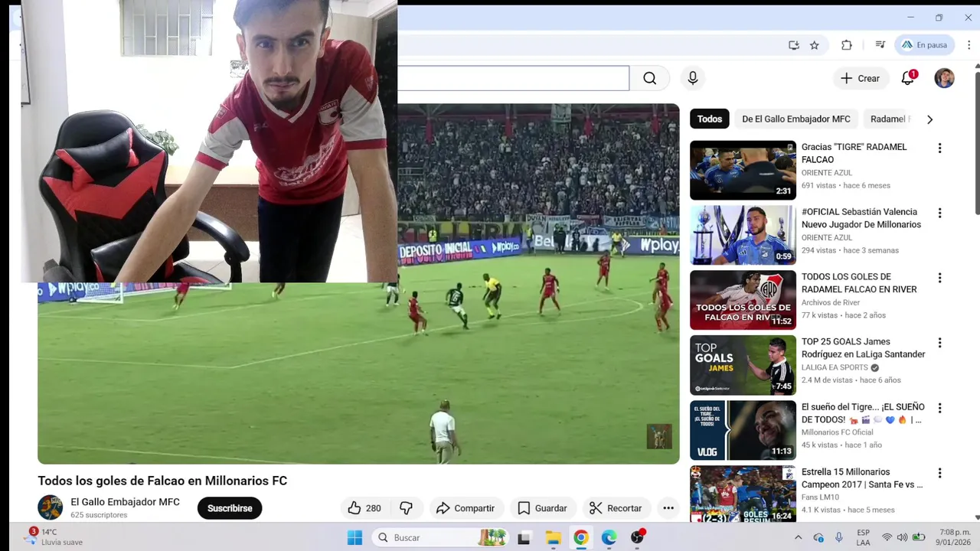The height and width of the screenshot is (551, 980).
Task: Click the taskbar Buscar search box
Action: (441, 538)
